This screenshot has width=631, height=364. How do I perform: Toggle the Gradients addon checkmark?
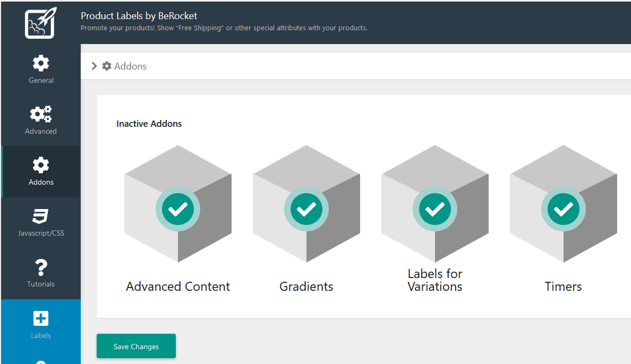[x=306, y=209]
